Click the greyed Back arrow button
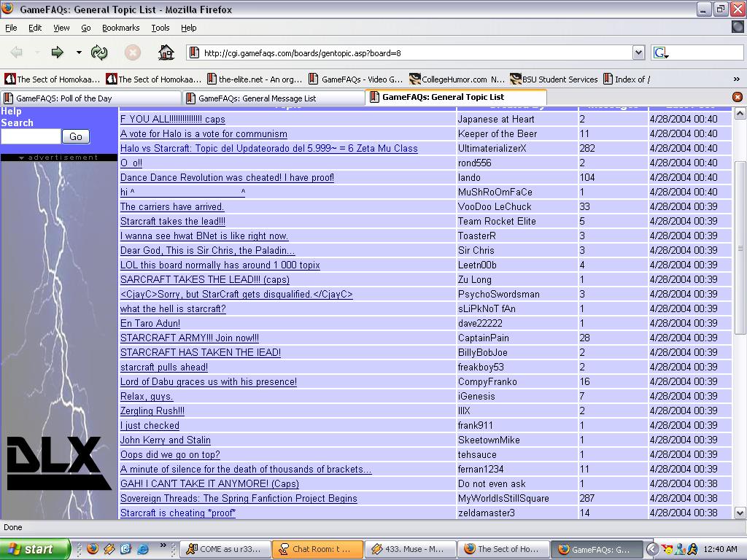 [17, 52]
